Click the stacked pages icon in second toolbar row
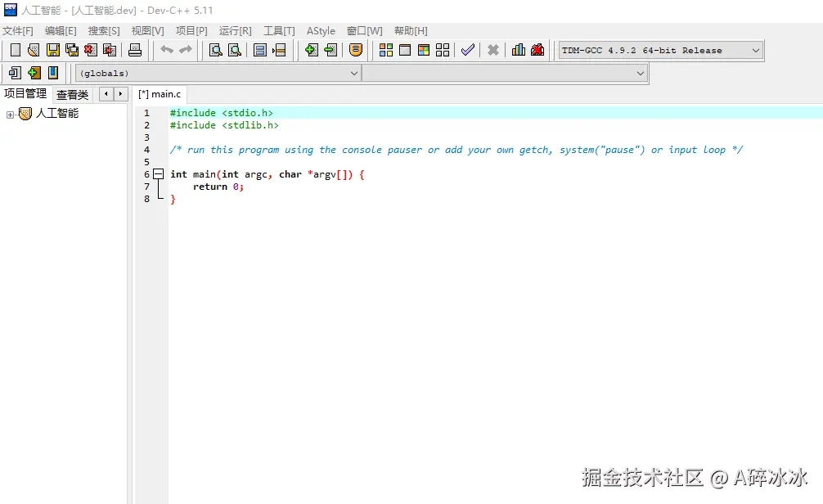 [x=16, y=73]
